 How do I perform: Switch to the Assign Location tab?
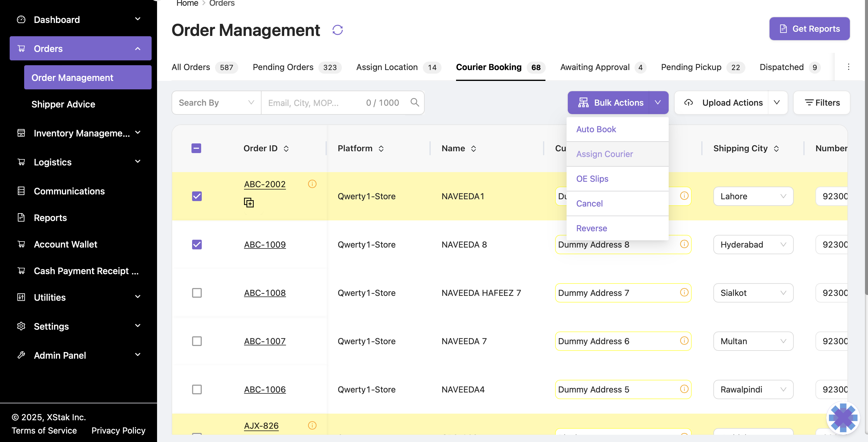pos(399,67)
